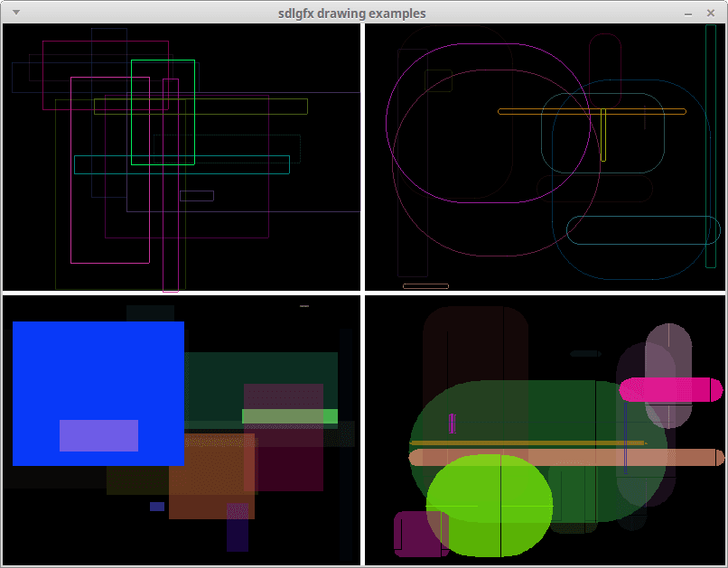The width and height of the screenshot is (728, 568).
Task: Minimize the sdlgfx drawing examples window
Action: pos(688,14)
